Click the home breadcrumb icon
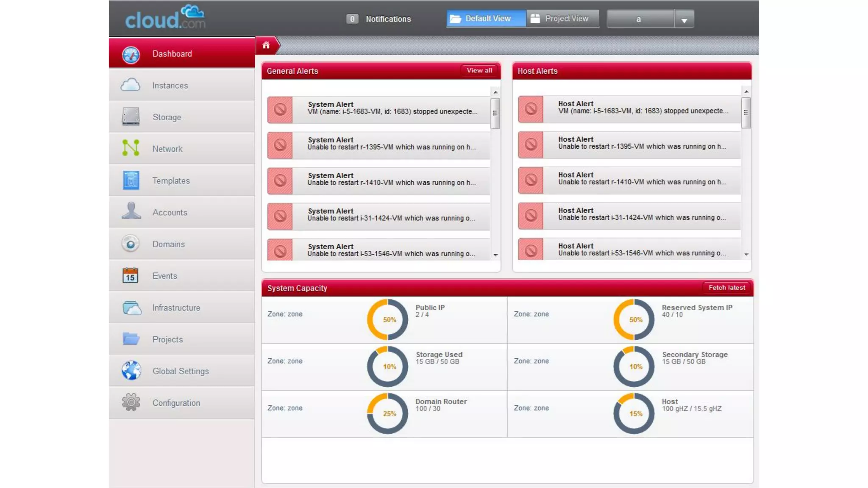 (x=266, y=45)
